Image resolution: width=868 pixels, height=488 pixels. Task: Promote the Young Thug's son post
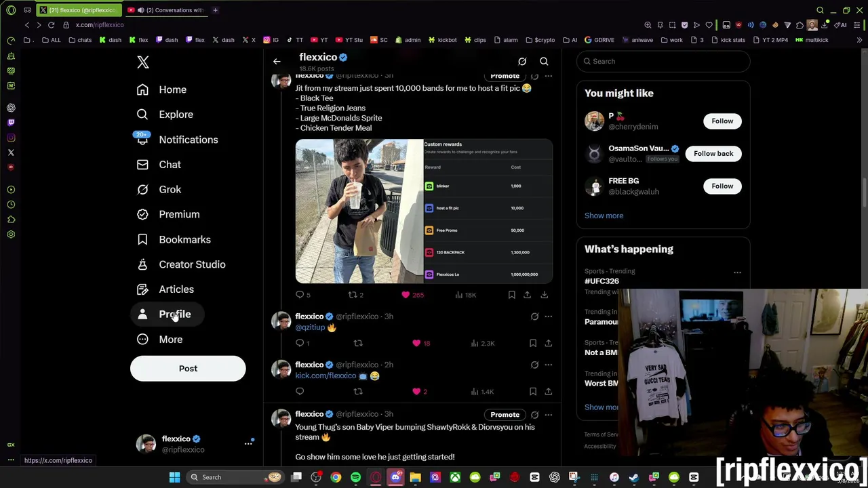tap(505, 415)
